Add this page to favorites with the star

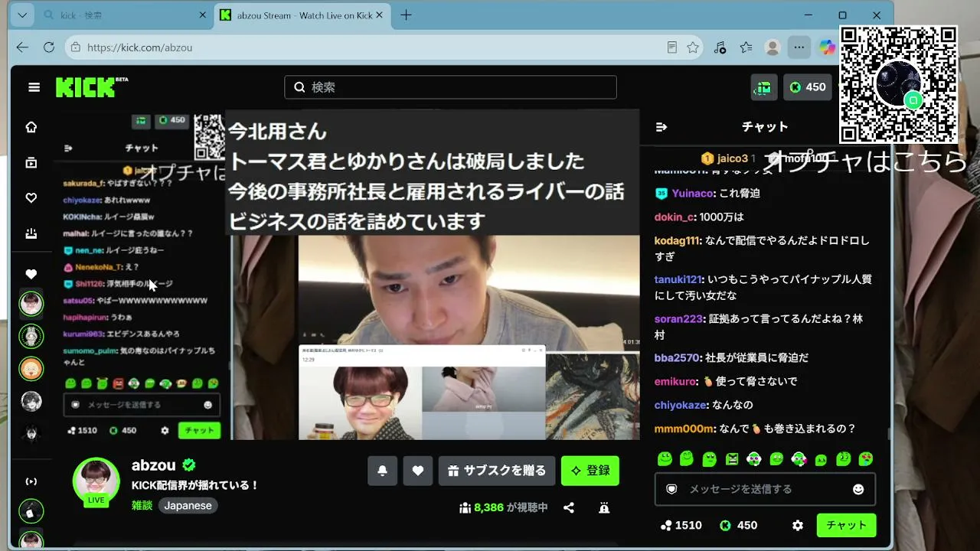tap(693, 47)
